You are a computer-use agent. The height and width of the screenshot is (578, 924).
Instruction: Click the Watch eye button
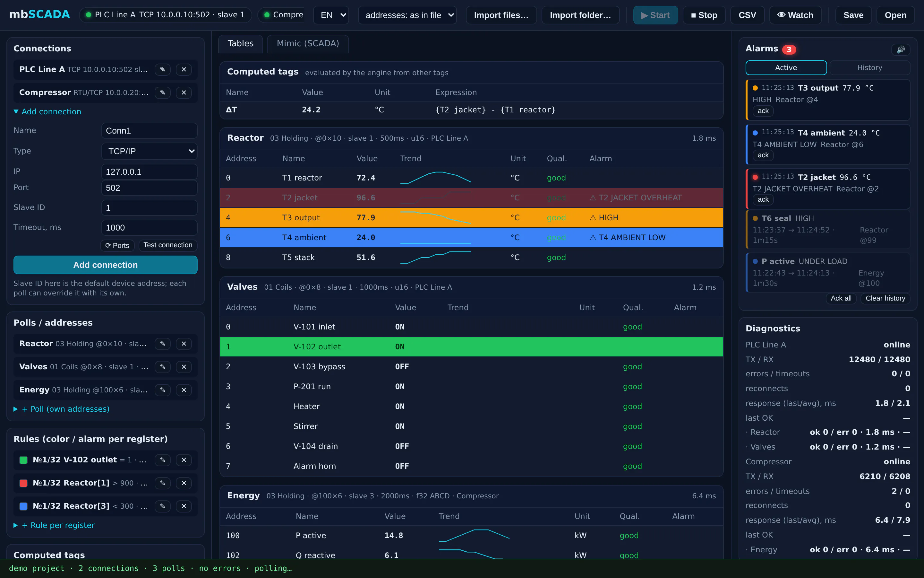(795, 15)
